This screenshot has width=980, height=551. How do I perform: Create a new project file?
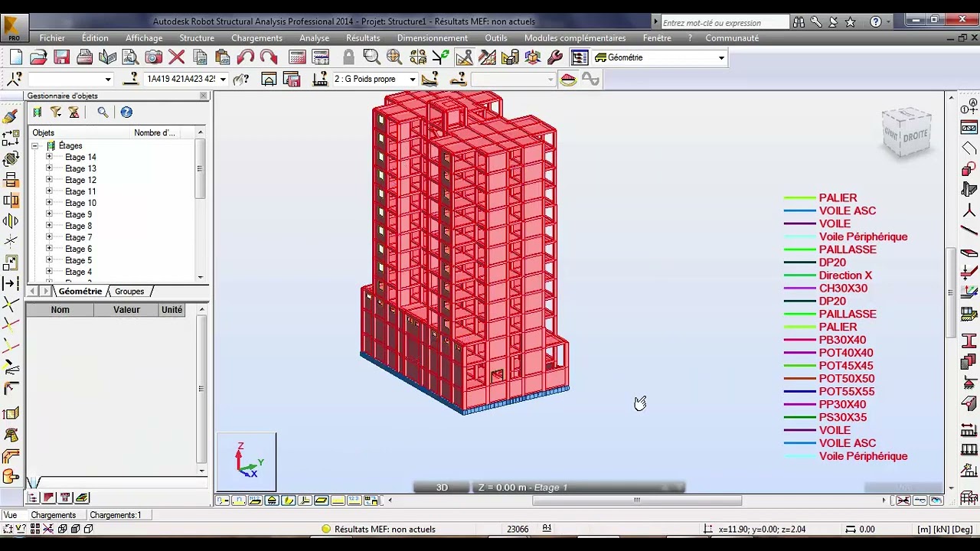click(x=16, y=57)
